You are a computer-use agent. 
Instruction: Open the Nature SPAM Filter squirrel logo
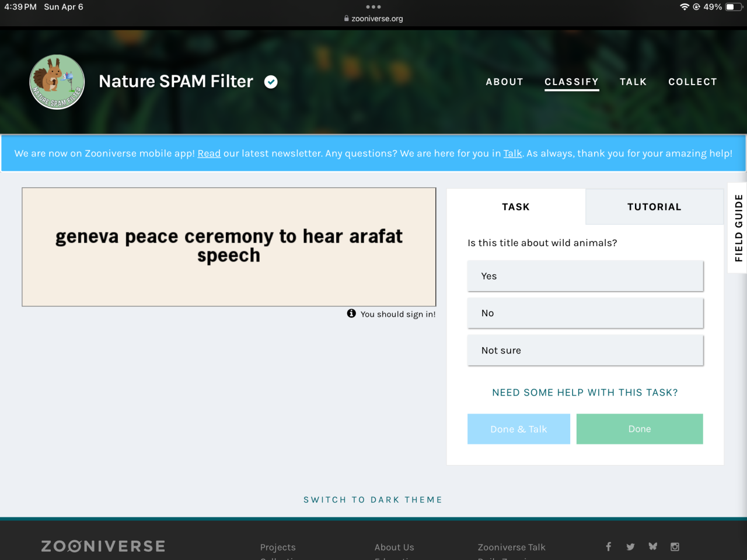tap(57, 82)
